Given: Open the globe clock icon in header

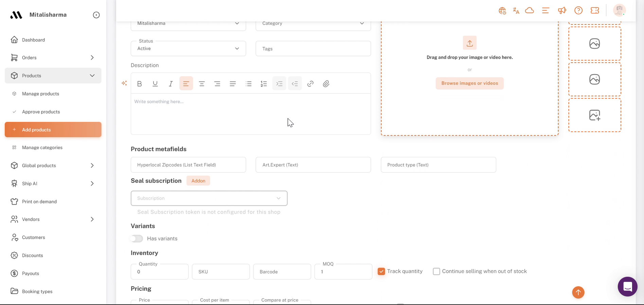Looking at the screenshot, I should (x=502, y=11).
